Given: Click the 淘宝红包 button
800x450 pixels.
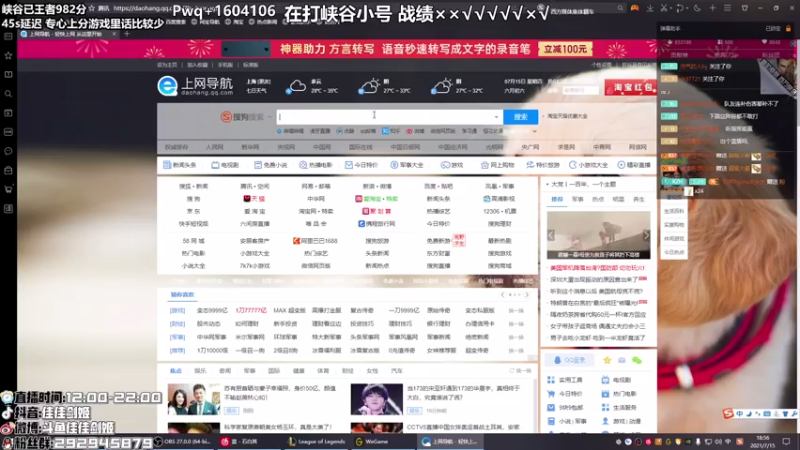Looking at the screenshot, I should (631, 87).
